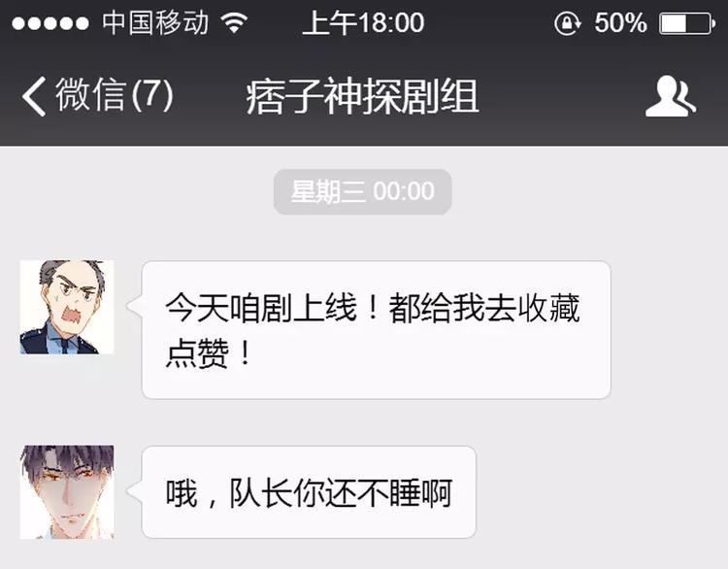Open the purple-haired avatar profile
This screenshot has width=728, height=569.
tap(67, 492)
